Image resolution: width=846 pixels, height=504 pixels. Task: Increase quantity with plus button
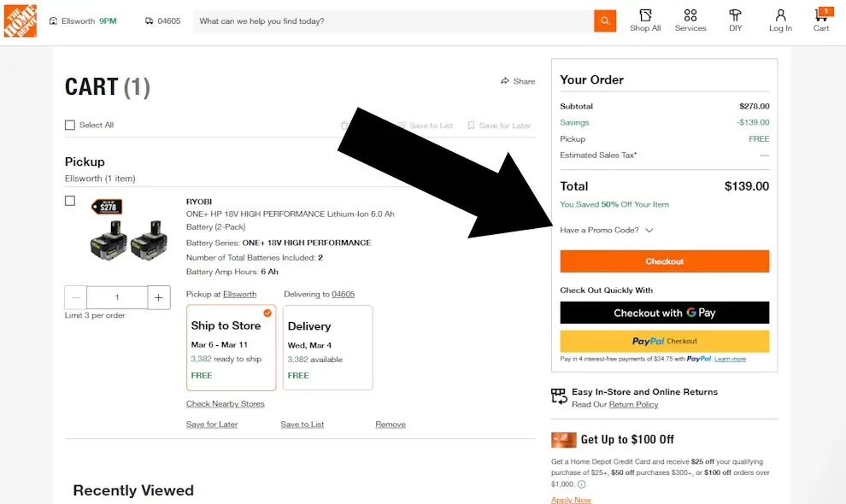pyautogui.click(x=159, y=297)
